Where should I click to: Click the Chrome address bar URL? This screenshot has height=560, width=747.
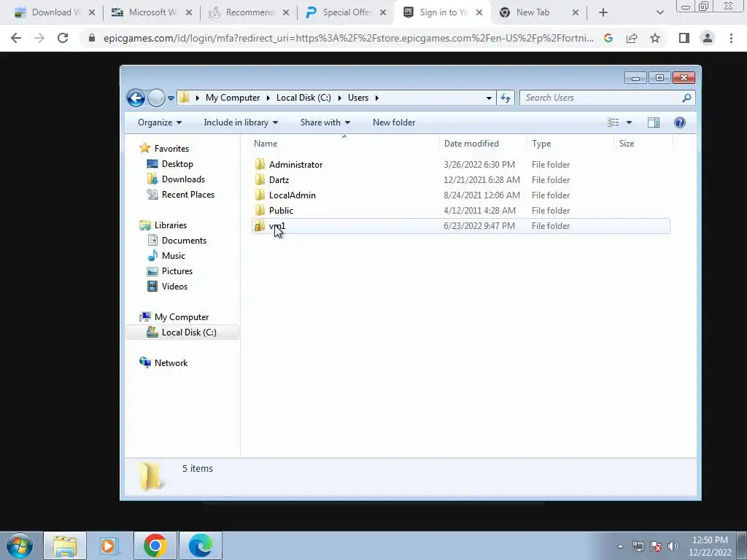[348, 38]
